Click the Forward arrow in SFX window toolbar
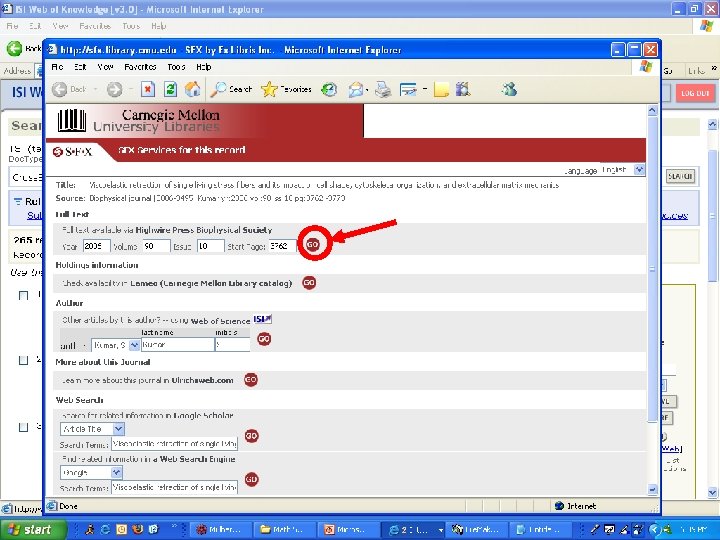The image size is (720, 540). click(114, 90)
